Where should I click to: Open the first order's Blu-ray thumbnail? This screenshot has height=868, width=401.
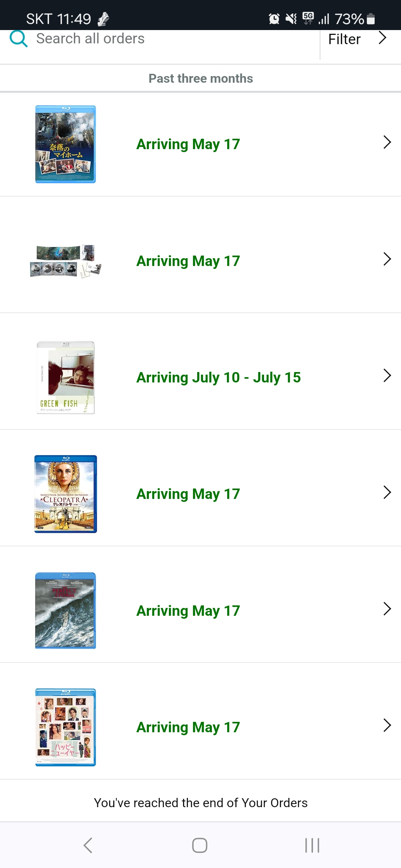[x=65, y=144]
